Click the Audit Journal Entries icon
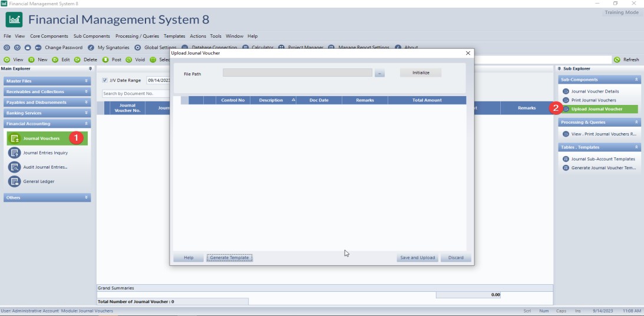 tap(15, 167)
